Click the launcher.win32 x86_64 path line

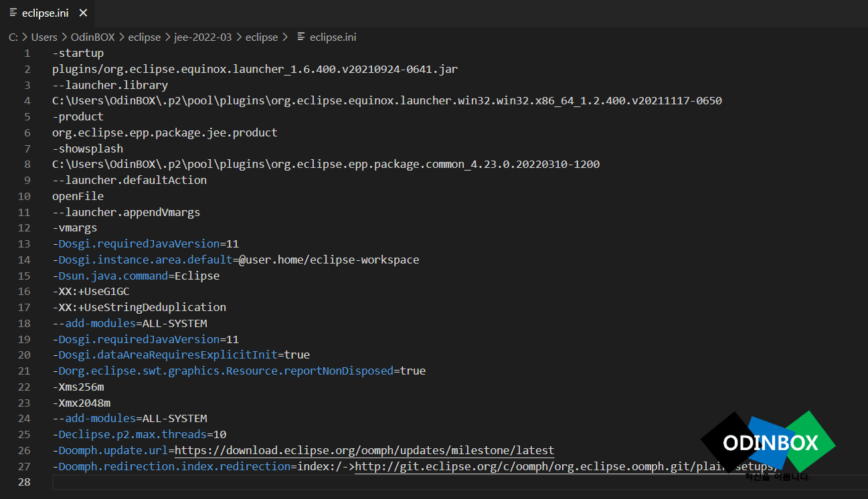(387, 101)
